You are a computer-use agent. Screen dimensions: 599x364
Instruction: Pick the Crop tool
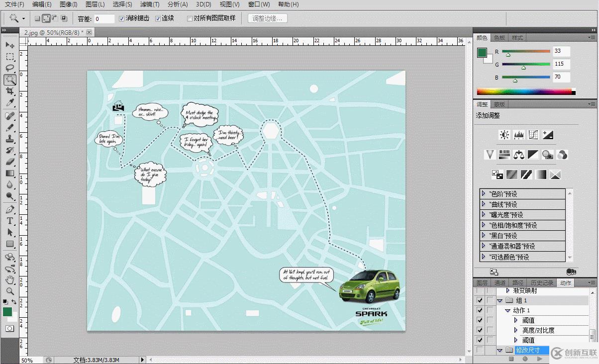tap(9, 91)
